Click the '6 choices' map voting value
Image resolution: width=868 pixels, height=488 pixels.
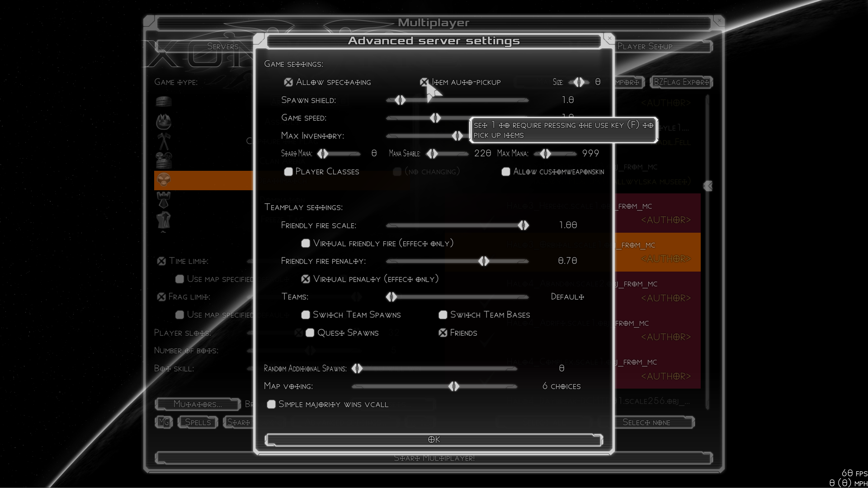coord(561,386)
